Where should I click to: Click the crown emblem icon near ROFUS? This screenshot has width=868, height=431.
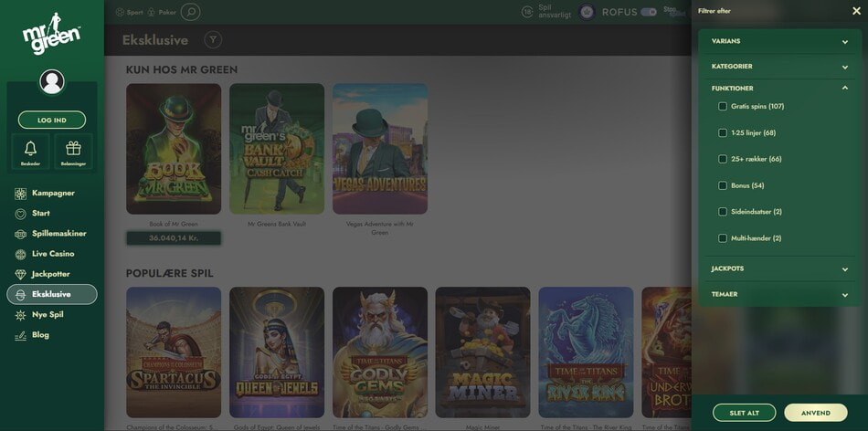(587, 12)
